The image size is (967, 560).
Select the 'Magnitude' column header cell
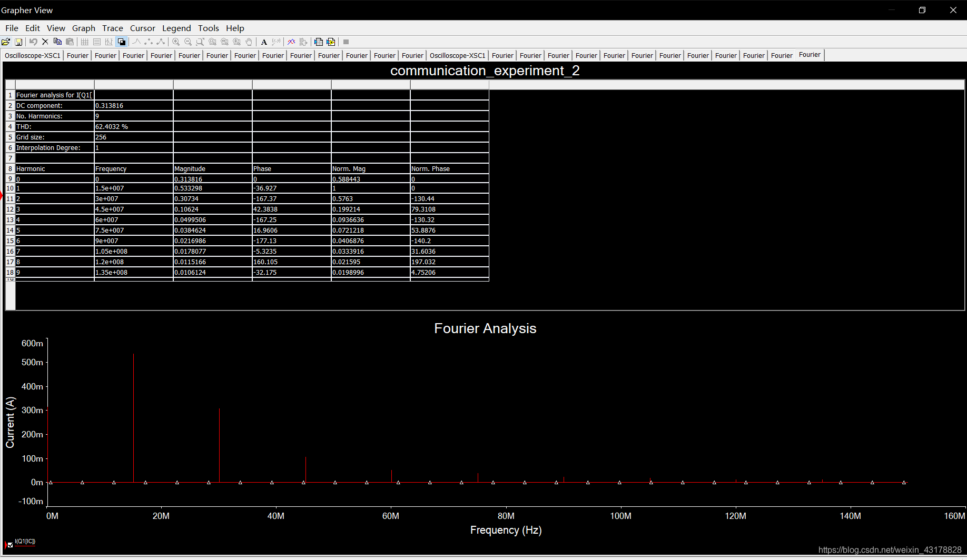click(213, 168)
